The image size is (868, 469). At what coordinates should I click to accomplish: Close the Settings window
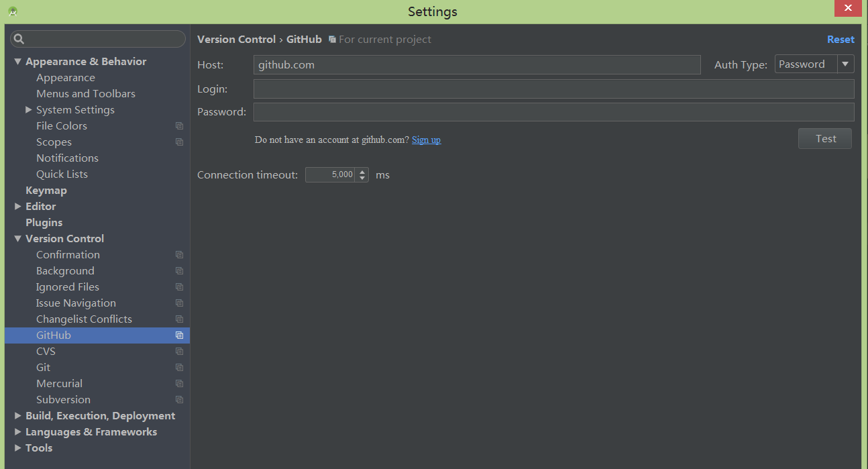tap(848, 9)
